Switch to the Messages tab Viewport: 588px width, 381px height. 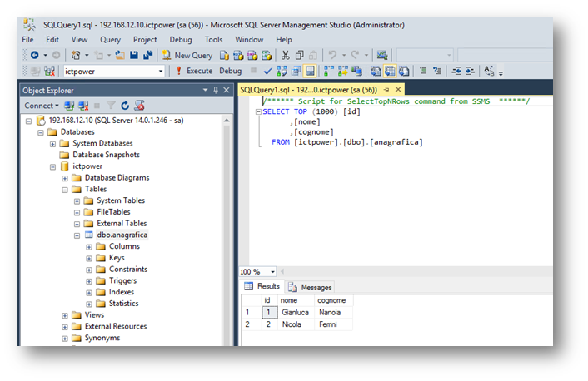click(311, 287)
